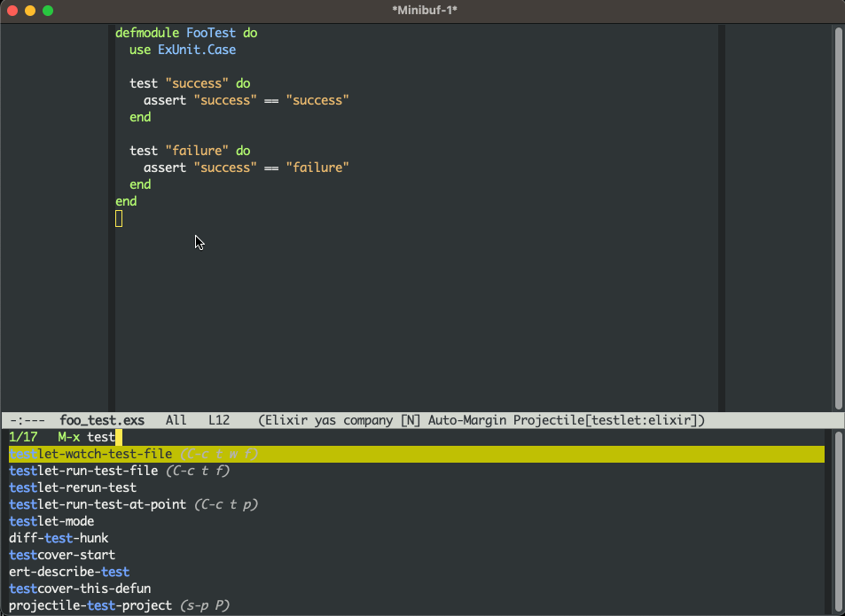Viewport: 845px width, 616px height.
Task: Click the All position indicator
Action: coord(176,420)
